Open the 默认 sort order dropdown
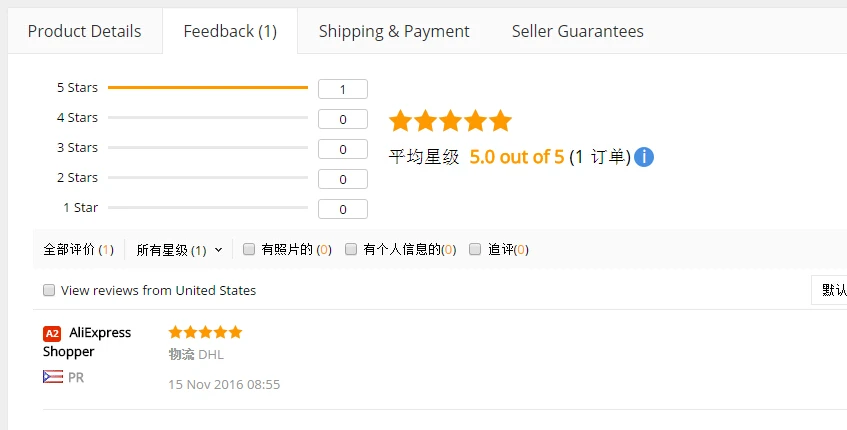Image resolution: width=847 pixels, height=430 pixels. point(829,290)
